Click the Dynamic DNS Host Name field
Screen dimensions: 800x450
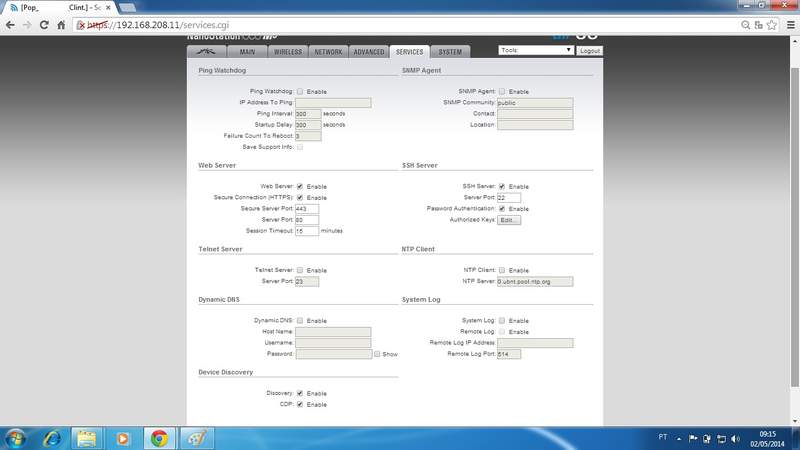[x=333, y=332]
